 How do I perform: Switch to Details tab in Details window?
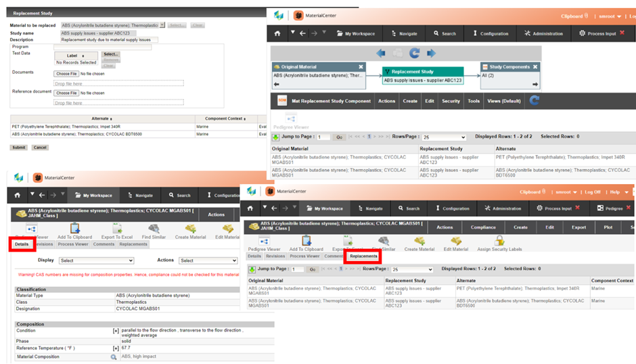[22, 244]
